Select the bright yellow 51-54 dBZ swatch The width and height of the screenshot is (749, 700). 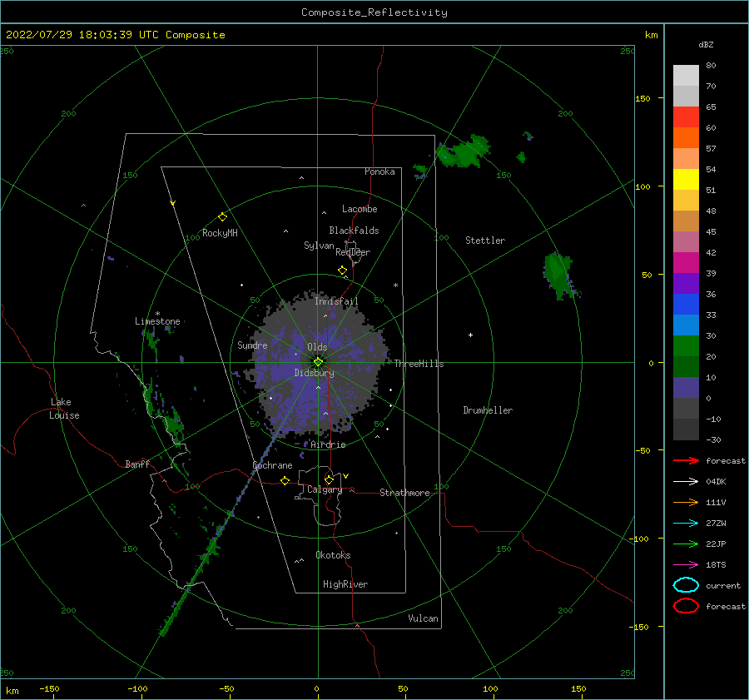pos(686,179)
